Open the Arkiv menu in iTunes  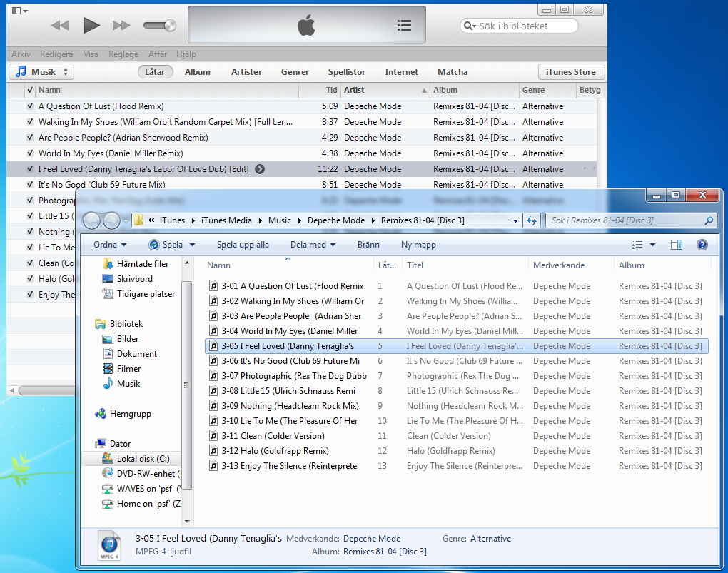point(21,54)
